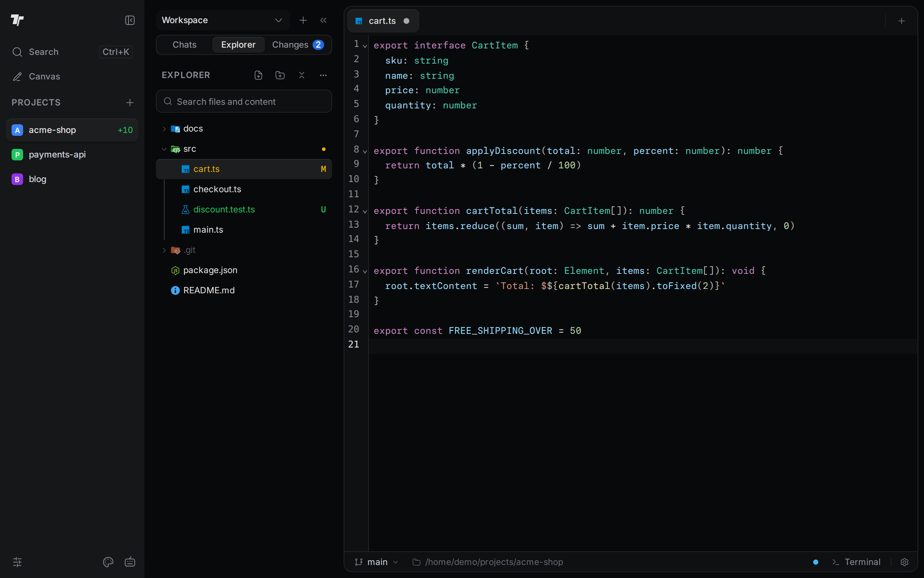The height and width of the screenshot is (578, 924).
Task: Click the plus icon beside Workspace
Action: coord(303,20)
